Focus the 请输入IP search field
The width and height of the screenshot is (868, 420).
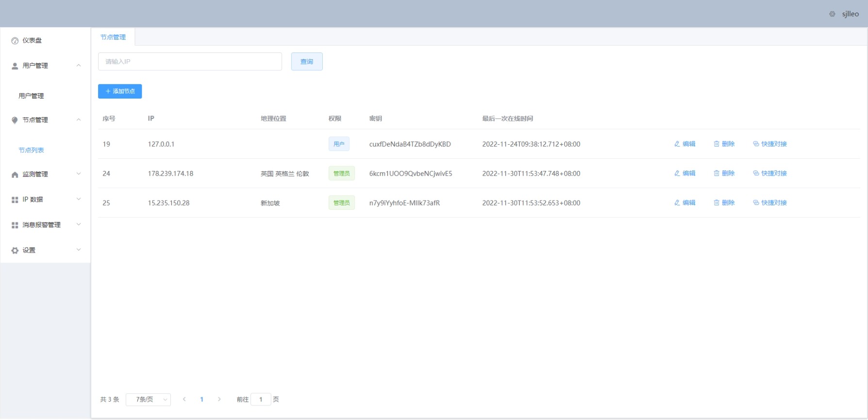click(190, 62)
